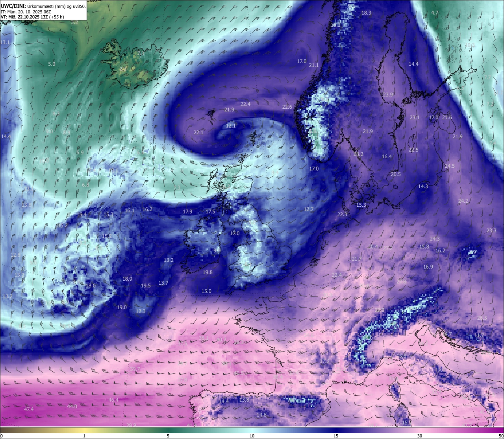Click the '1' label on the color scale
Image resolution: width=504 pixels, height=439 pixels.
tap(84, 436)
